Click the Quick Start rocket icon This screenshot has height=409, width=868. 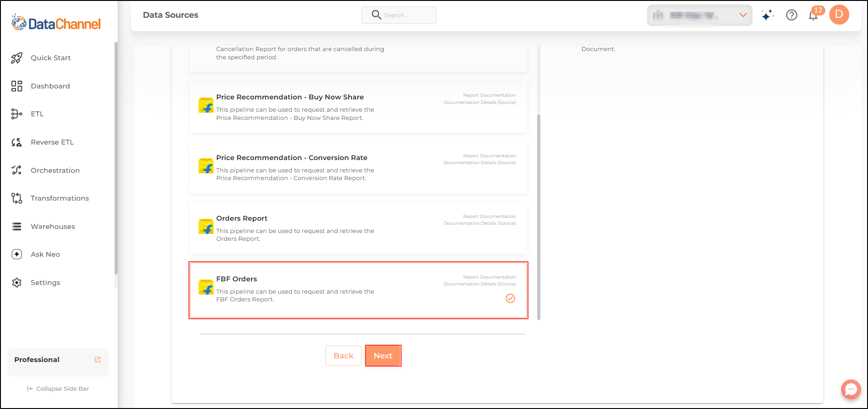tap(17, 58)
